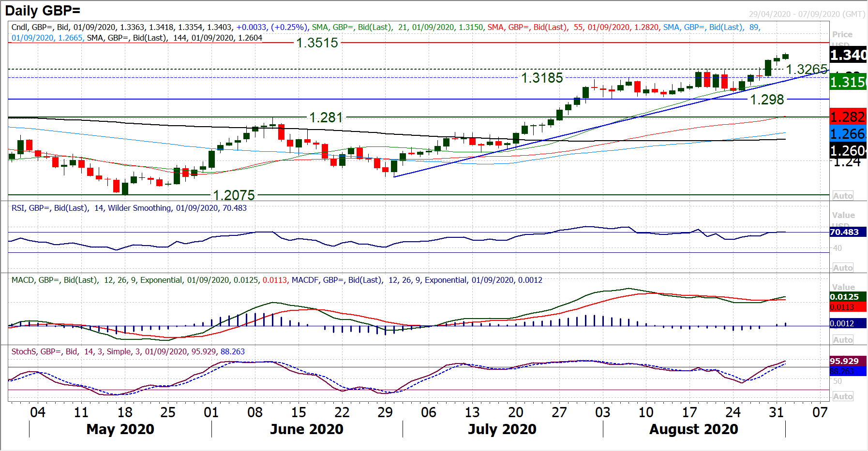This screenshot has width=868, height=451.
Task: Select the 1.3185 dashed line label
Action: (x=542, y=78)
